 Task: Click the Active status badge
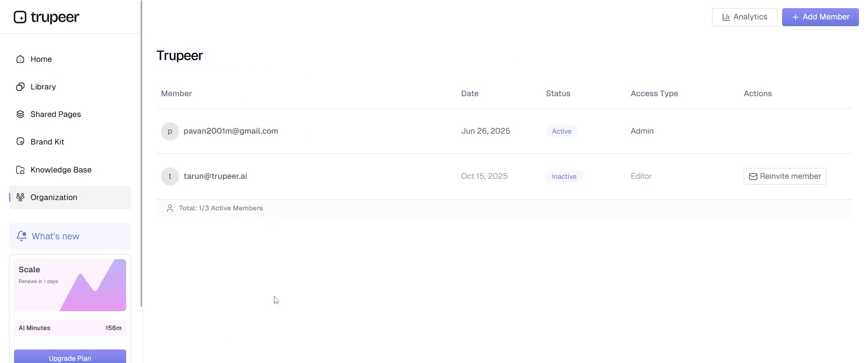coord(561,131)
